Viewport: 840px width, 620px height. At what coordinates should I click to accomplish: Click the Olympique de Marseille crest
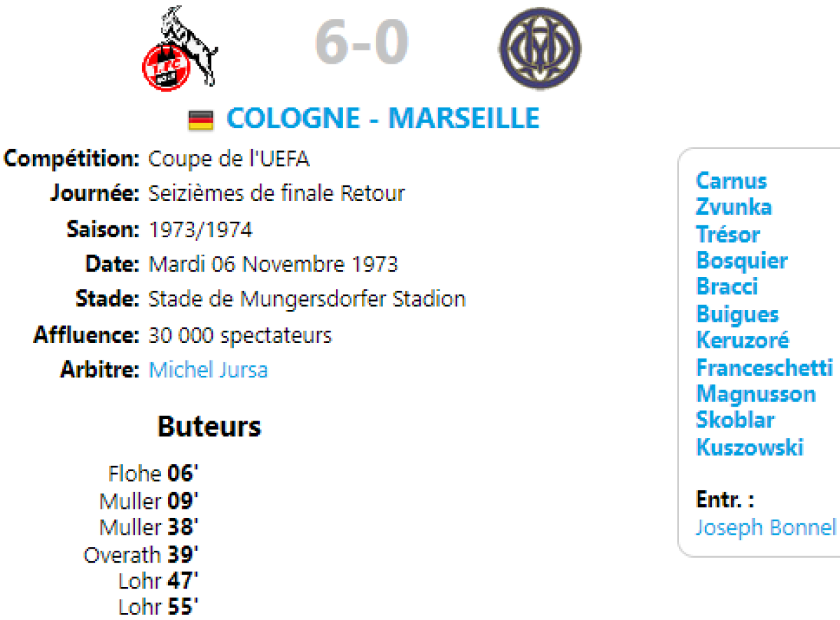[x=540, y=48]
